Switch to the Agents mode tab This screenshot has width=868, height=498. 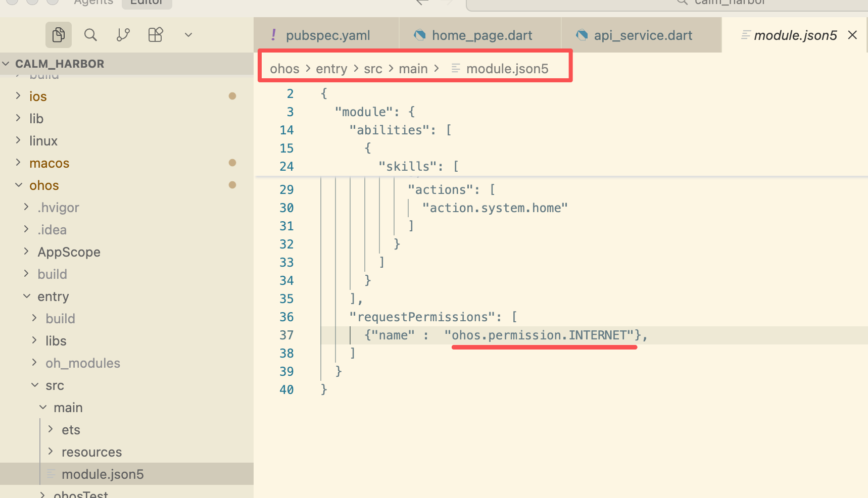pyautogui.click(x=93, y=3)
